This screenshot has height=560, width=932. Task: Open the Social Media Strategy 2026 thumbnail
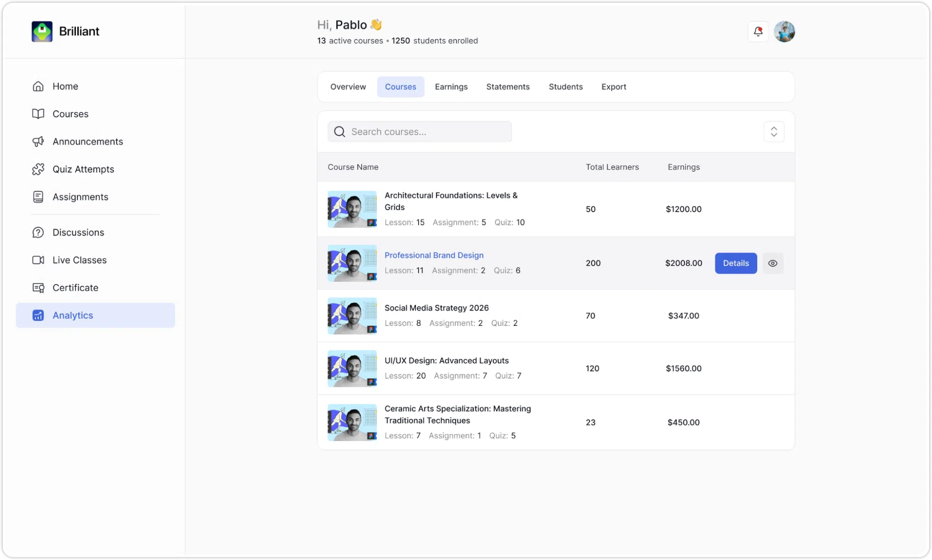[x=352, y=316]
